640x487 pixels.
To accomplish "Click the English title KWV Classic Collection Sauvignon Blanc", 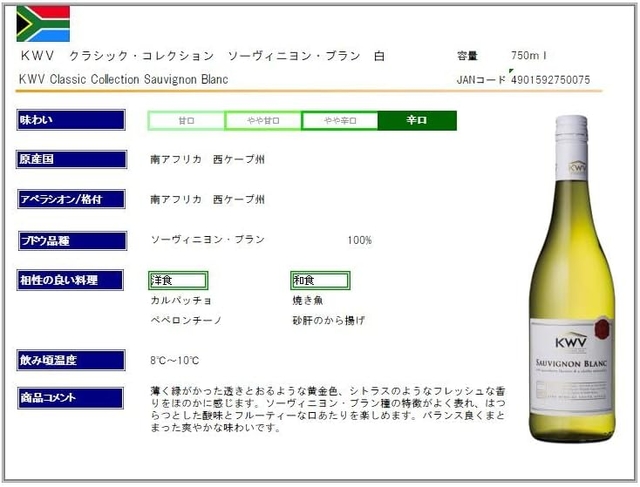I will click(x=124, y=79).
